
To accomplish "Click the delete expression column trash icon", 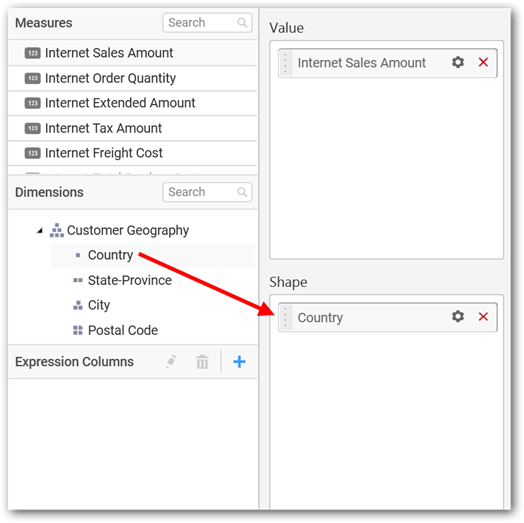I will click(x=202, y=362).
